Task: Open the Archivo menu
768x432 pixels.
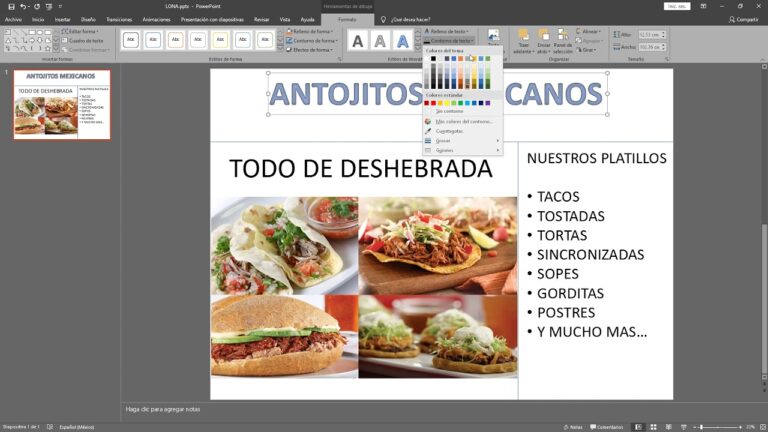Action: 13,20
